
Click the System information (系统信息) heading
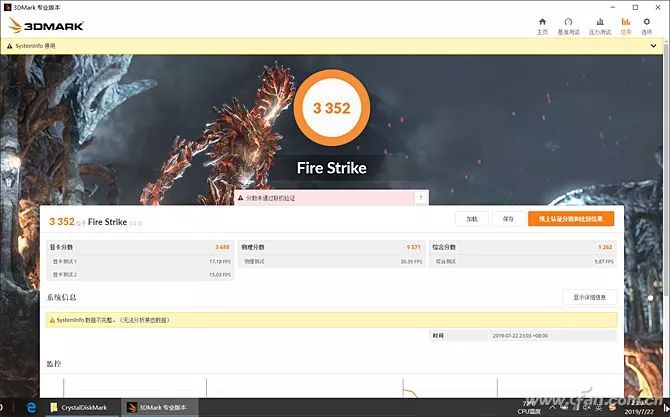[62, 297]
